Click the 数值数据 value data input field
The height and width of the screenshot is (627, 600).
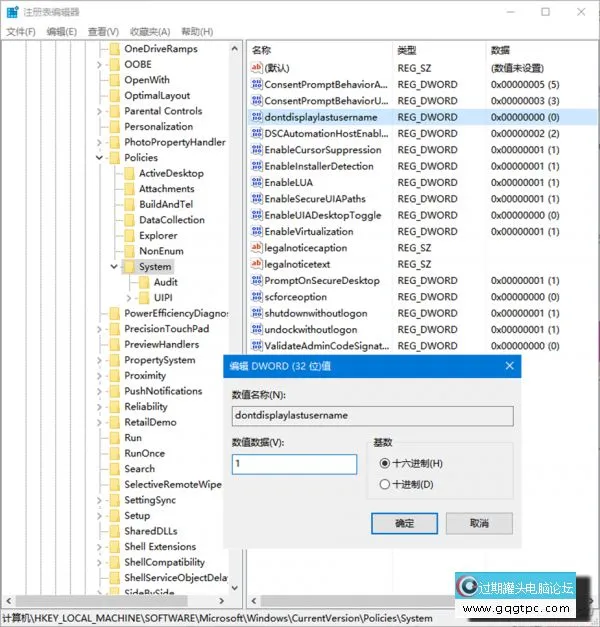[294, 464]
